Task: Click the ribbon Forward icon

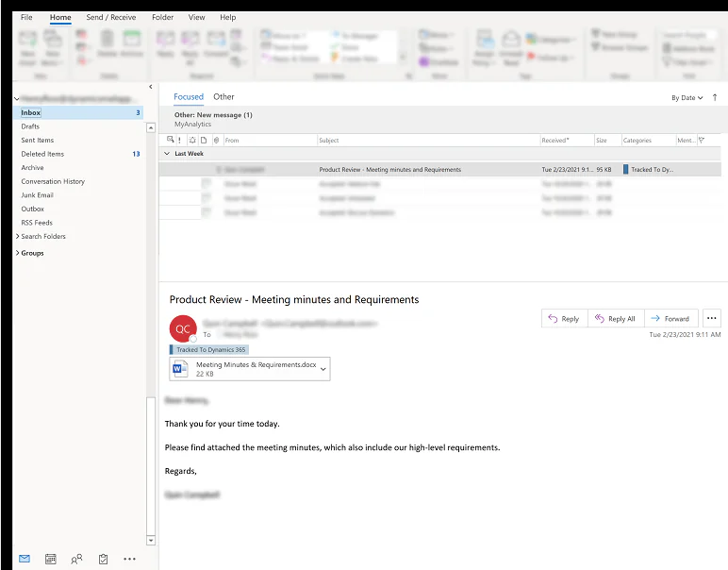Action: pyautogui.click(x=216, y=39)
